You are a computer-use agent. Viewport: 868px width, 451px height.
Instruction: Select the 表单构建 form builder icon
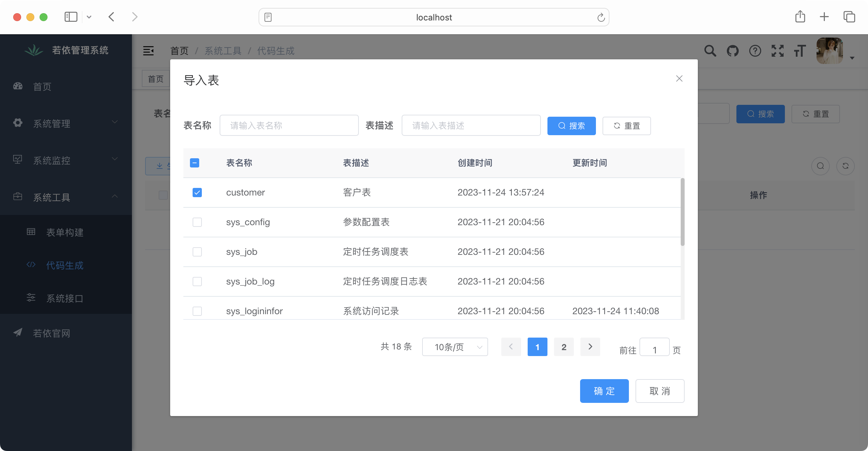[31, 232]
